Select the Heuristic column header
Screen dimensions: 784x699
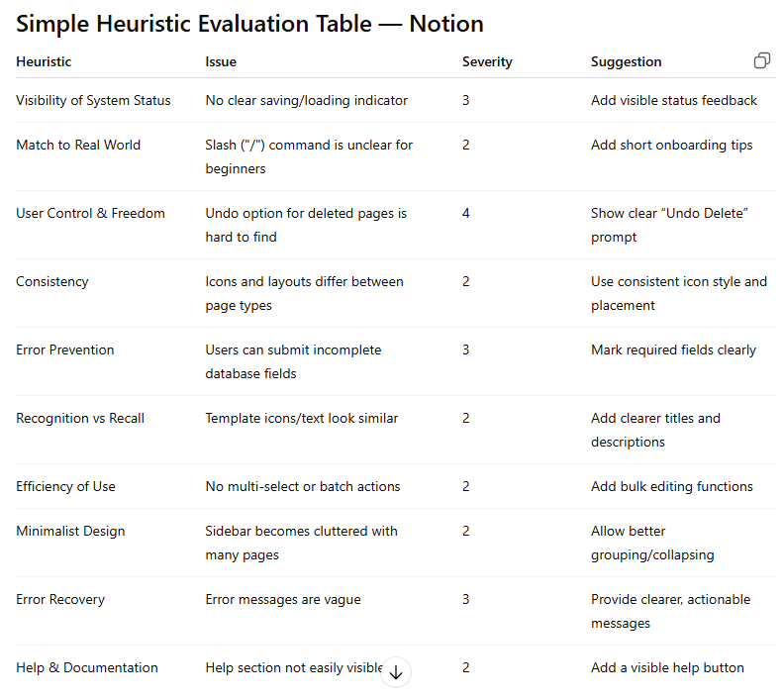pos(44,61)
